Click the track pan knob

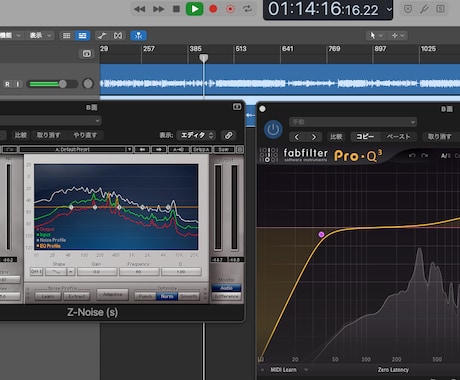[x=88, y=84]
